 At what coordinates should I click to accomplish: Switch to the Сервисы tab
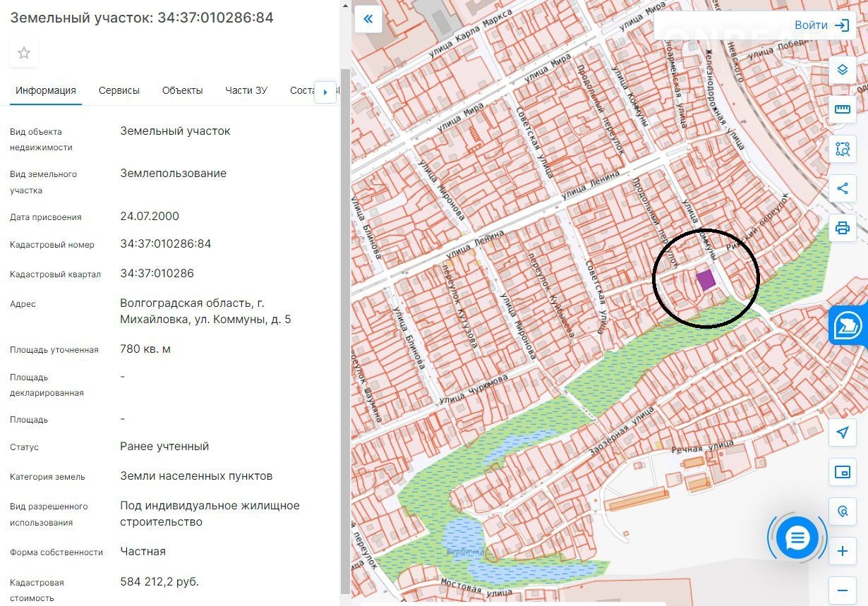pyautogui.click(x=119, y=90)
